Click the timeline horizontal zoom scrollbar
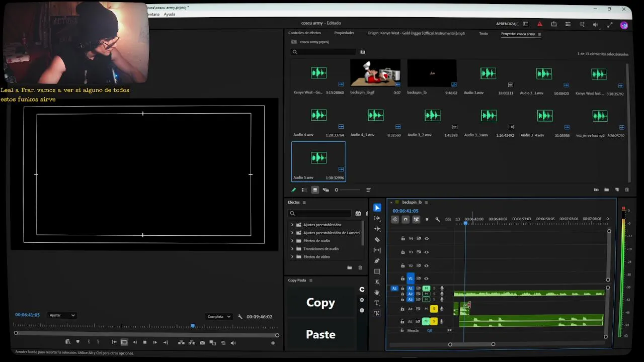 click(471, 344)
